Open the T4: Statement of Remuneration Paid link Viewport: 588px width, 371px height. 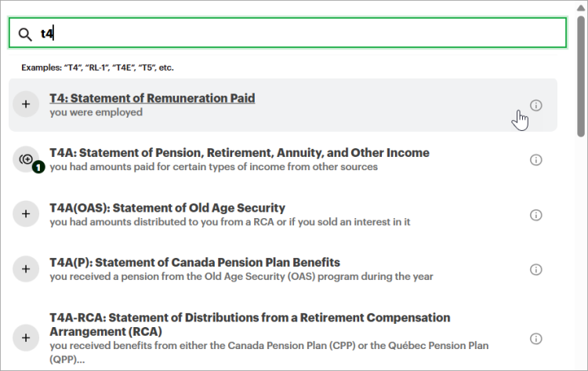coord(152,98)
